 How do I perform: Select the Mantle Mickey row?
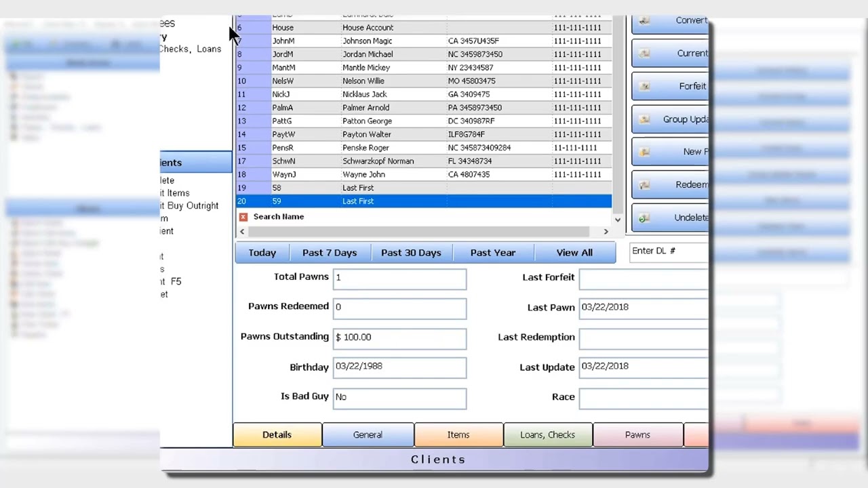coord(424,68)
